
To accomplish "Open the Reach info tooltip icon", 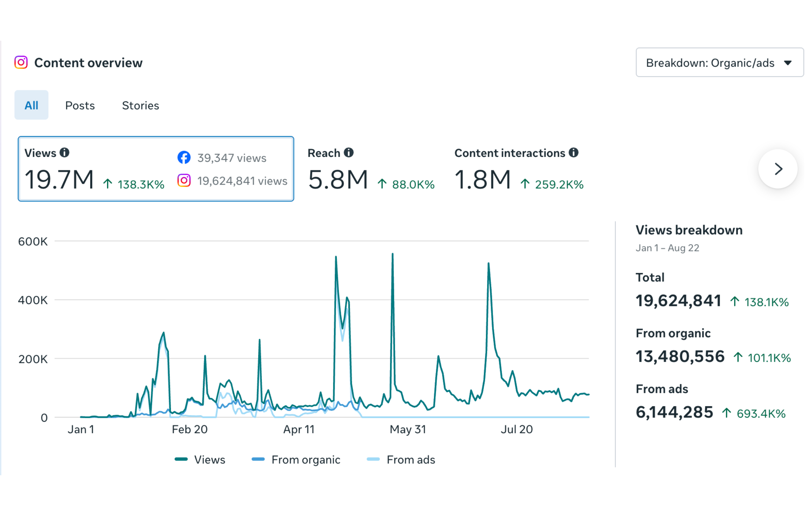I will coord(348,153).
